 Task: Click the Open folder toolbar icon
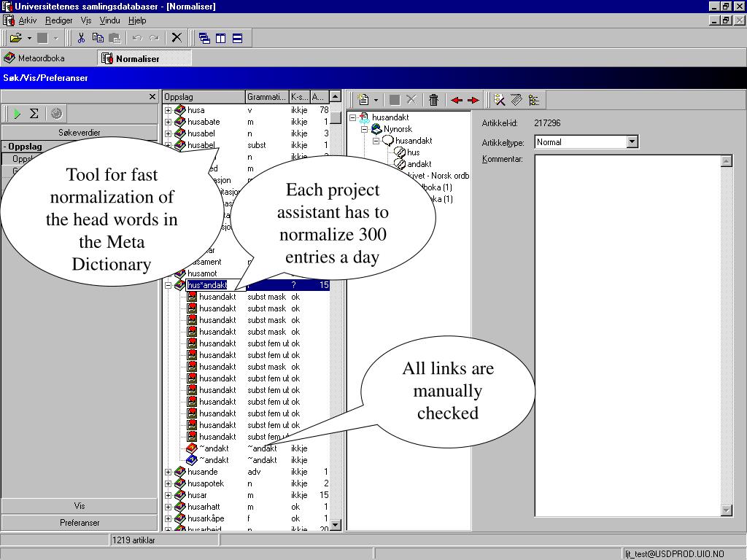tap(16, 38)
